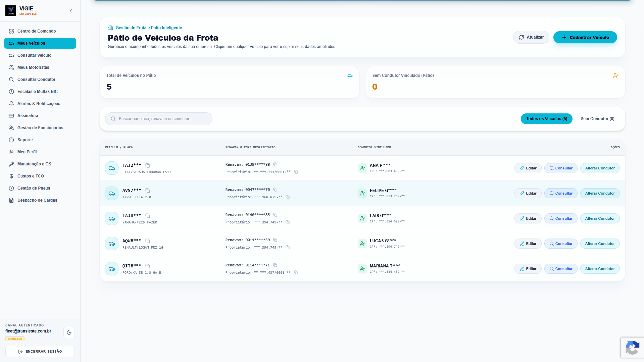Screen dimensions: 644x362
Task: Open Centro de Comando in the sidebar
Action: tap(40, 31)
